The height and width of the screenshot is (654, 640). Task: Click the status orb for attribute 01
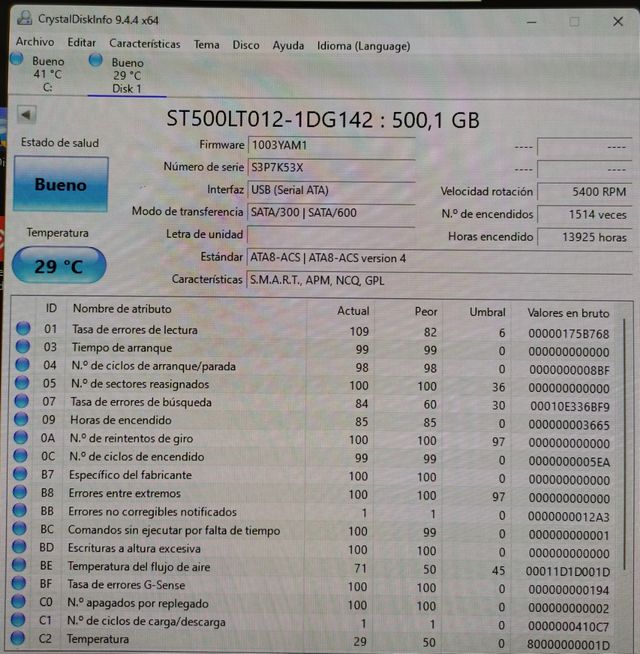pos(23,328)
